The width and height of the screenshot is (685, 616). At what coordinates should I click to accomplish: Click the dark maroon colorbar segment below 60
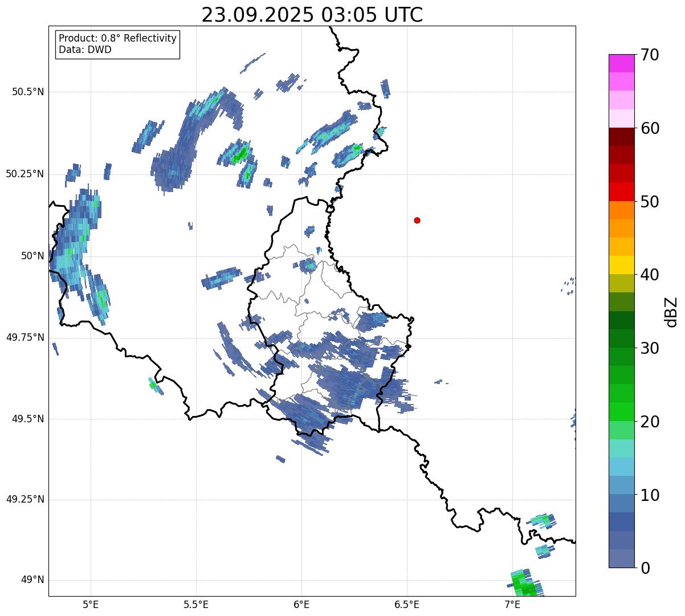[621, 137]
